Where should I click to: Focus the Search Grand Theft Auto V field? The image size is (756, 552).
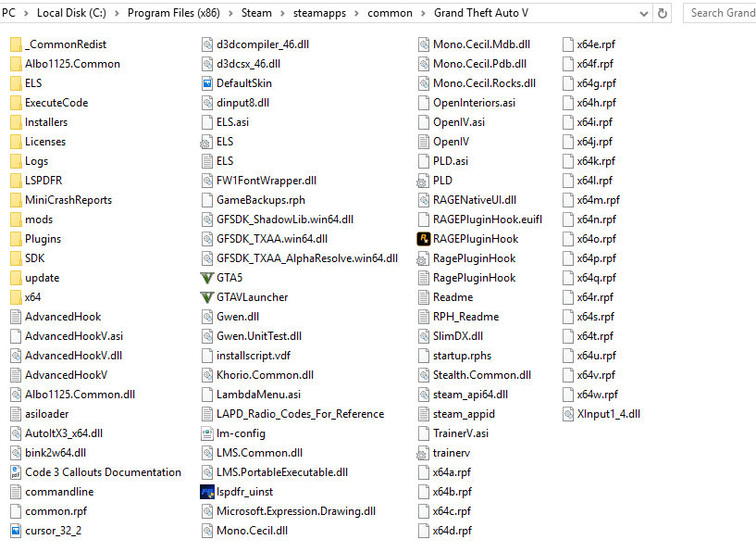pyautogui.click(x=719, y=13)
